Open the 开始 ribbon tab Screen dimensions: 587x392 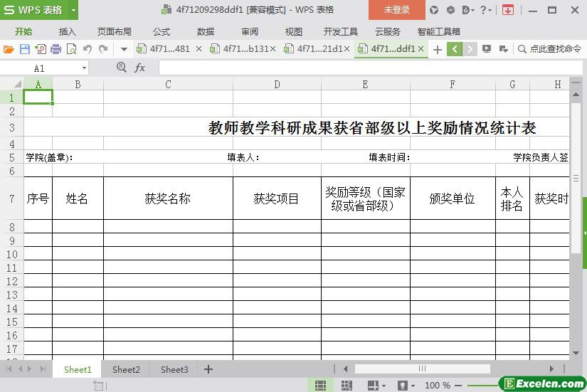coord(23,32)
